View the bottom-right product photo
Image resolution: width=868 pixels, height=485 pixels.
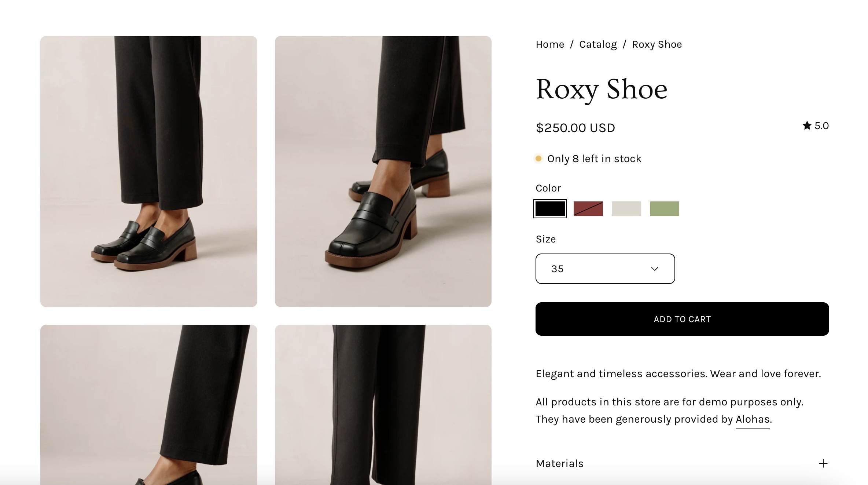[383, 404]
